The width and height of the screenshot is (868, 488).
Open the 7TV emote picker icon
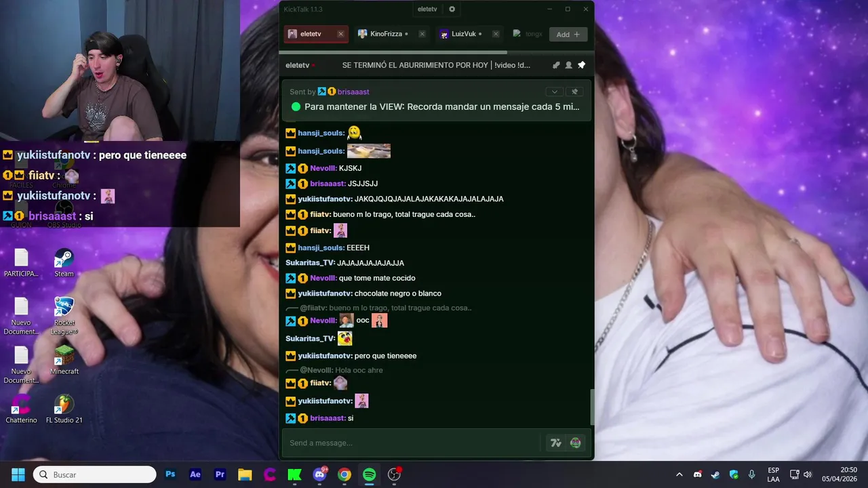[x=556, y=443]
